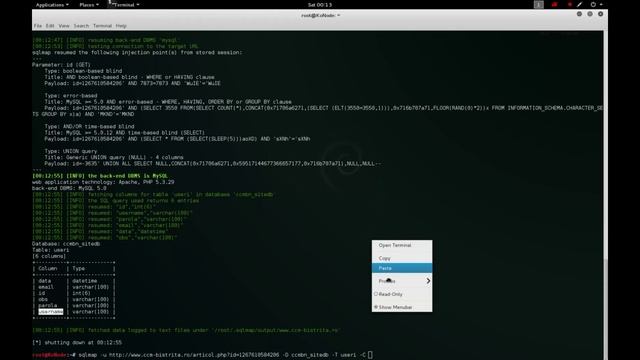
Task: Click the 'email' column name in the table
Action: tap(46, 287)
